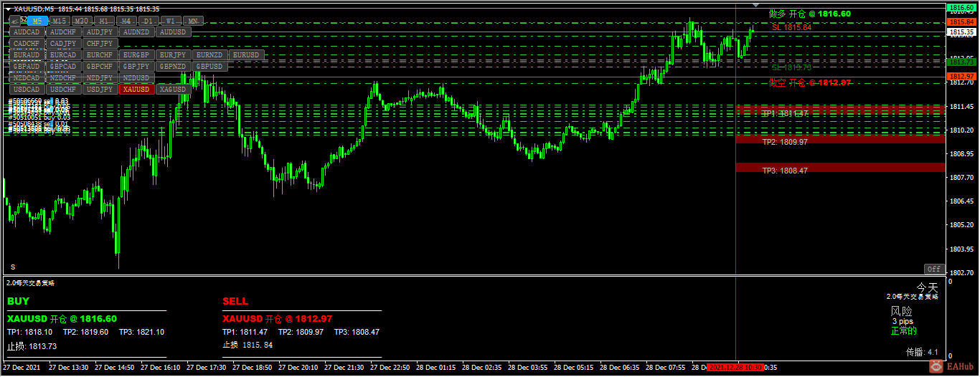Click the orange 1815.84 price tag on axis
Screen dimensions: 980x377
(963, 22)
